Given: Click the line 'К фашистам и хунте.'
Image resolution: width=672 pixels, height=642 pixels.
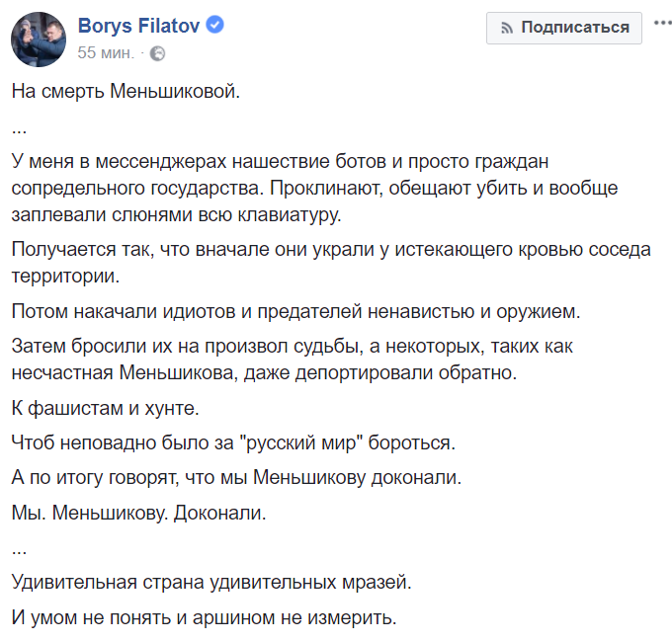Looking at the screenshot, I should coord(106,408).
